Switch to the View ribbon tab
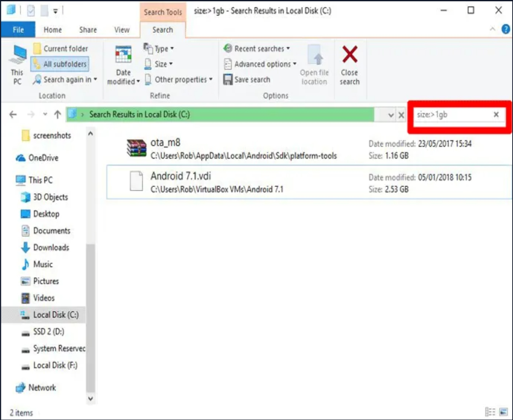Viewport: 513px width, 420px height. 121,30
